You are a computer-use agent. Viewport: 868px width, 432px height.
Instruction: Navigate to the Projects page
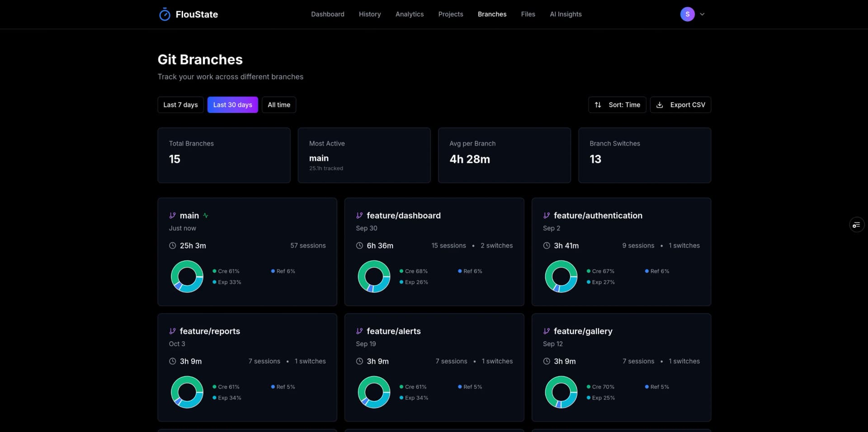click(450, 14)
